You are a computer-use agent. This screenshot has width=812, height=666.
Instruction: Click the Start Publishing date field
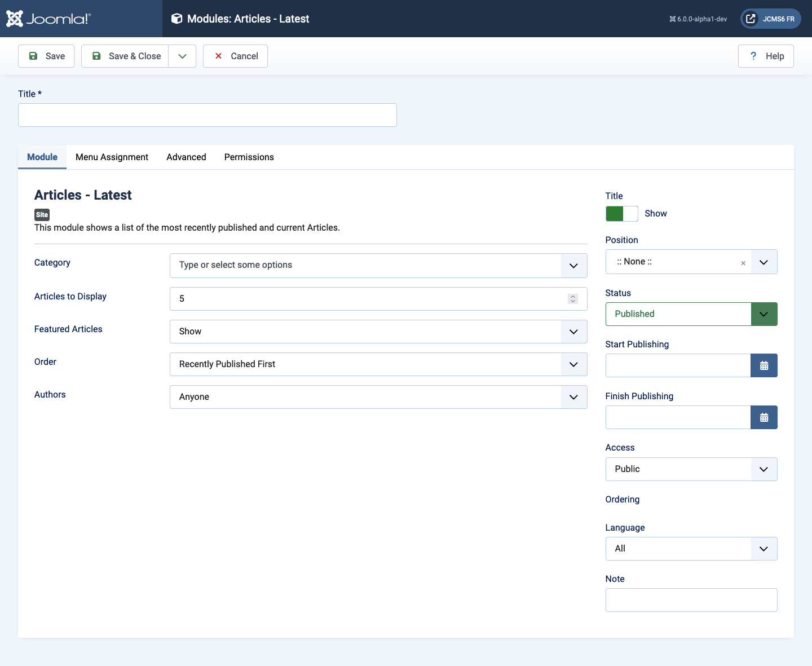[x=678, y=365]
